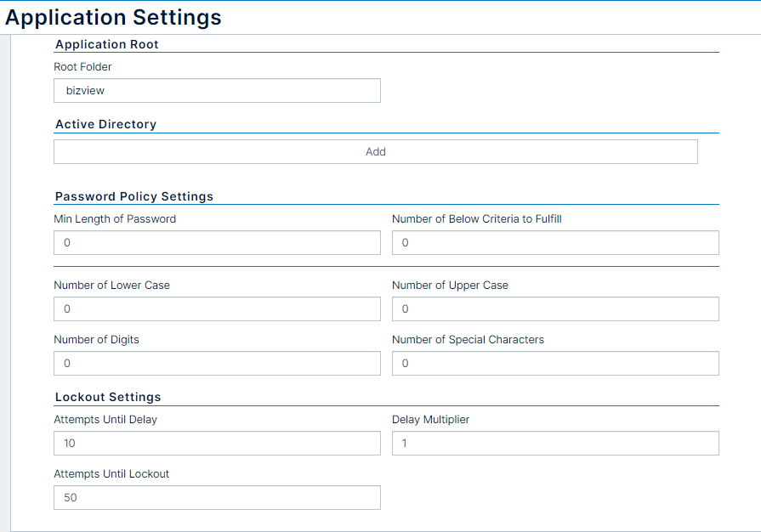Focus the Delay Multiplier field showing 1
The image size is (761, 532).
555,444
